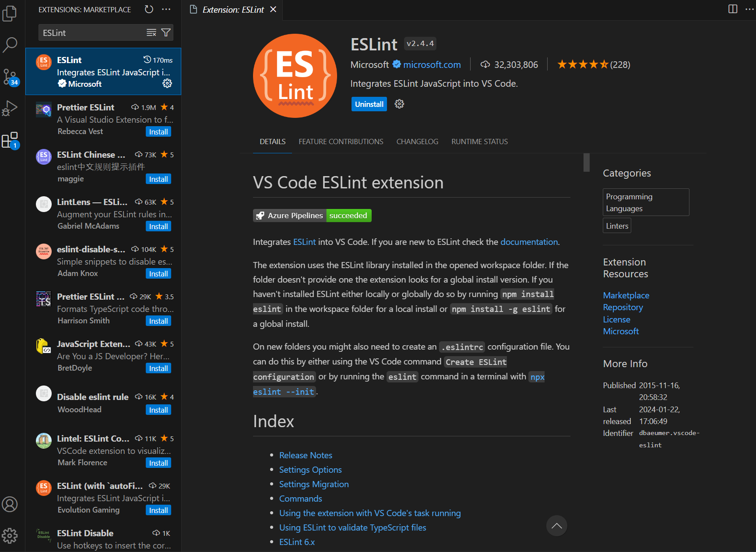This screenshot has width=756, height=552.
Task: Jump to Release Notes in index
Action: pos(306,455)
